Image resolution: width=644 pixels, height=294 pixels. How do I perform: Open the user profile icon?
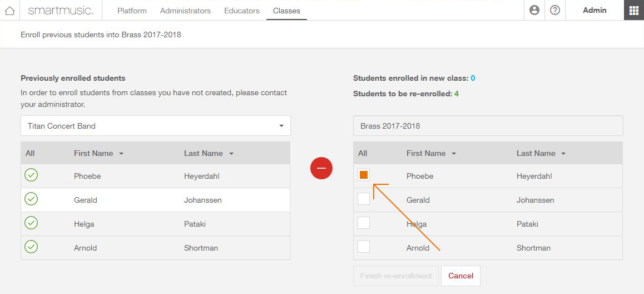[534, 10]
